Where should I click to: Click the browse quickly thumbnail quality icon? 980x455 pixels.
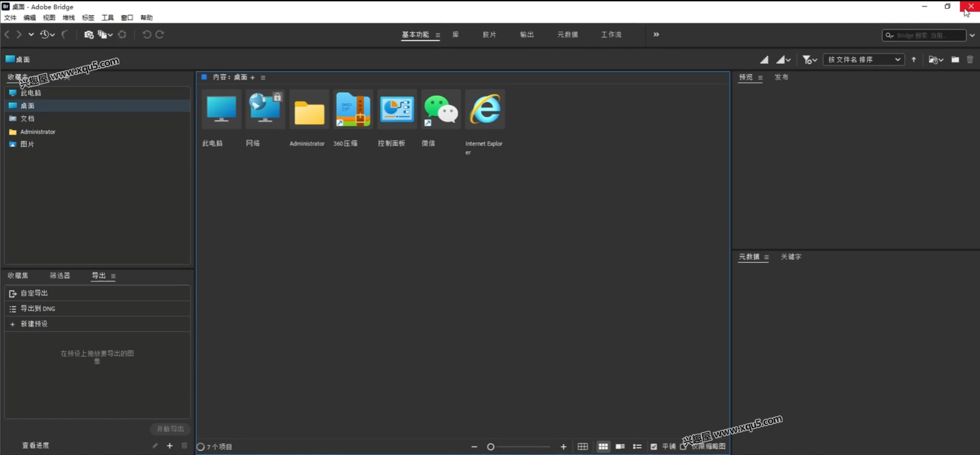coord(764,59)
